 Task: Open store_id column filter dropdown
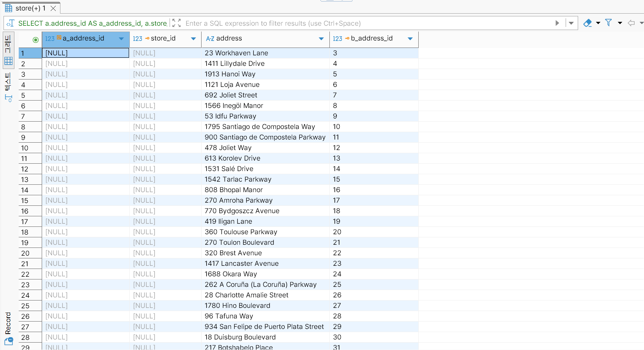tap(193, 39)
